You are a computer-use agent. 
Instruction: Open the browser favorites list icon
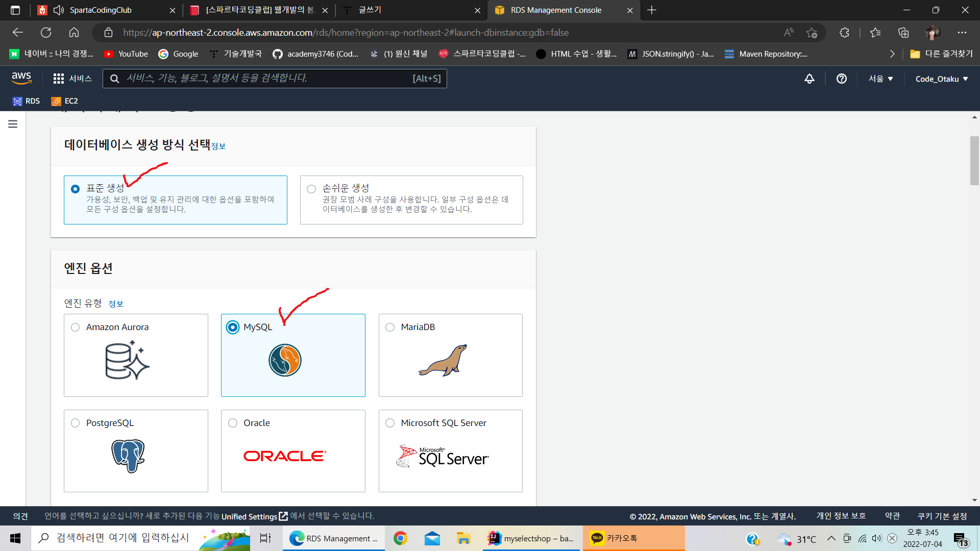(875, 33)
